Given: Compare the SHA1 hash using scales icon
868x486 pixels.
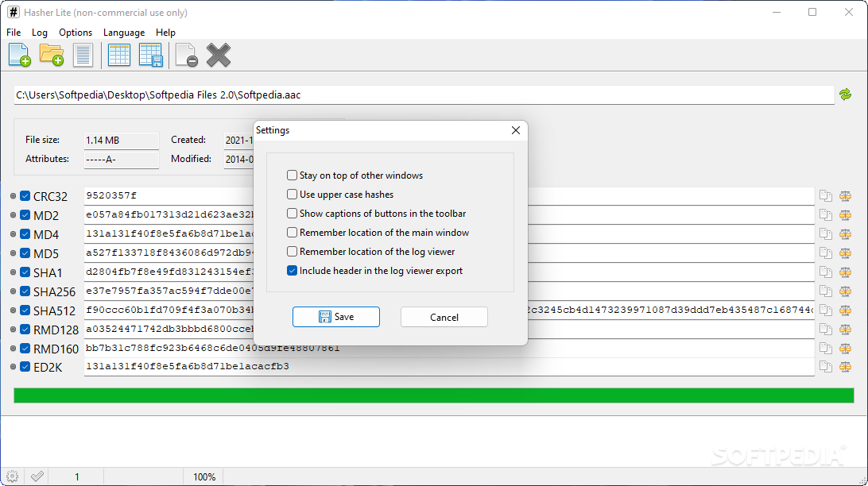Looking at the screenshot, I should click(845, 272).
